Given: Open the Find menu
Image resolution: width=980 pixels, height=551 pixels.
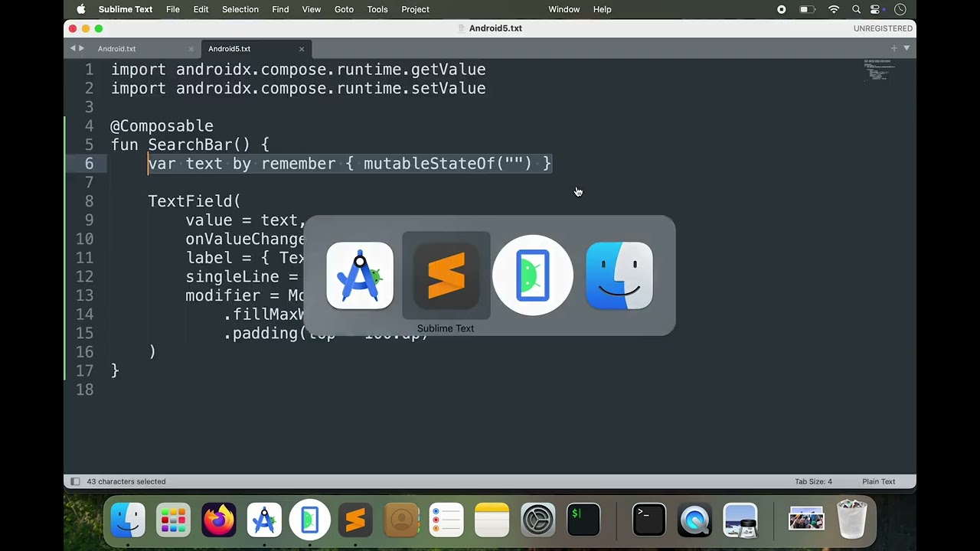Looking at the screenshot, I should coord(280,9).
